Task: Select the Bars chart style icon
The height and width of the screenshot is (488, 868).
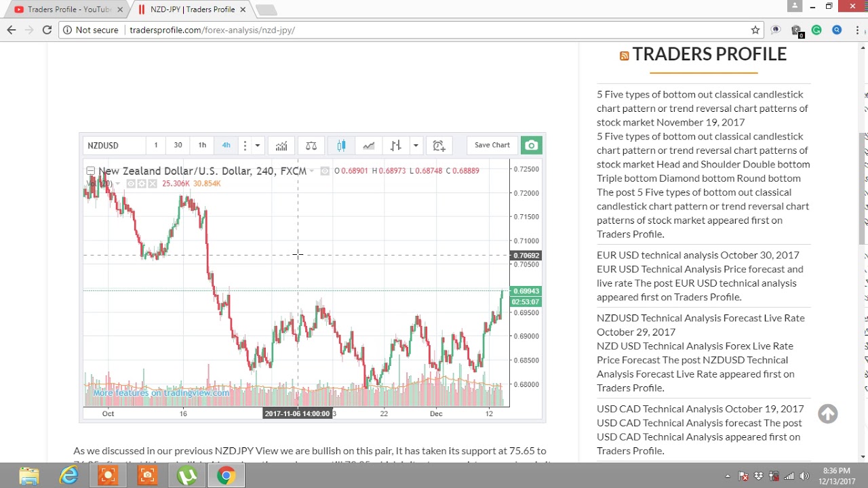Action: pyautogui.click(x=396, y=145)
